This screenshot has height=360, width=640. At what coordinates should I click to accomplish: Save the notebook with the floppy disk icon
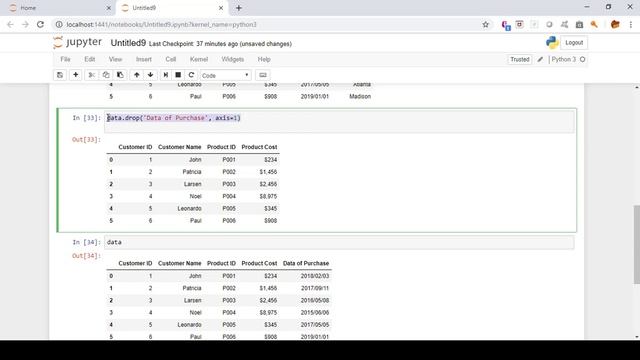(60, 75)
